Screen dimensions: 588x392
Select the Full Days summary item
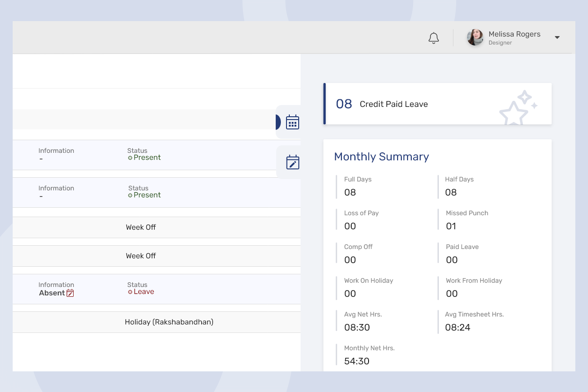(x=358, y=186)
